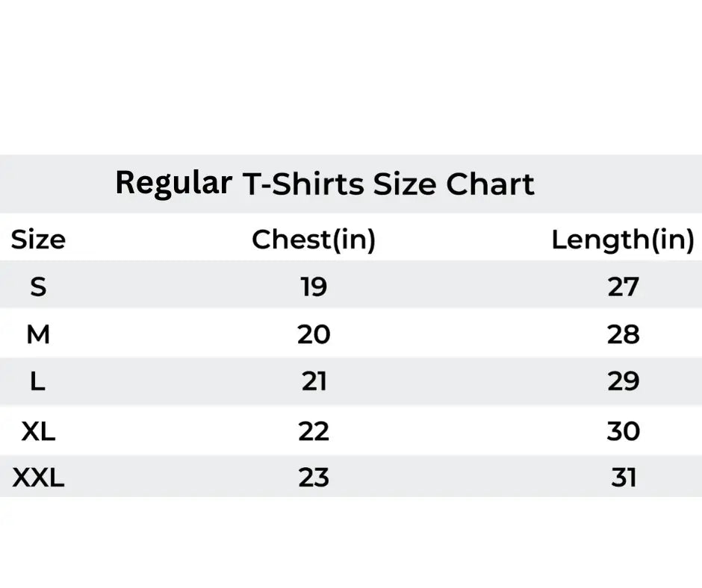Click length value 31 in XXL row
Image resolution: width=702 pixels, height=588 pixels.
tap(623, 478)
